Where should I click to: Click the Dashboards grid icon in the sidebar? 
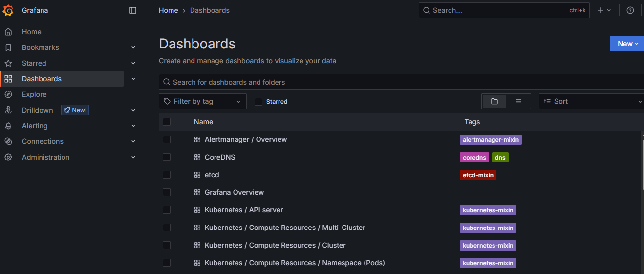pyautogui.click(x=8, y=79)
